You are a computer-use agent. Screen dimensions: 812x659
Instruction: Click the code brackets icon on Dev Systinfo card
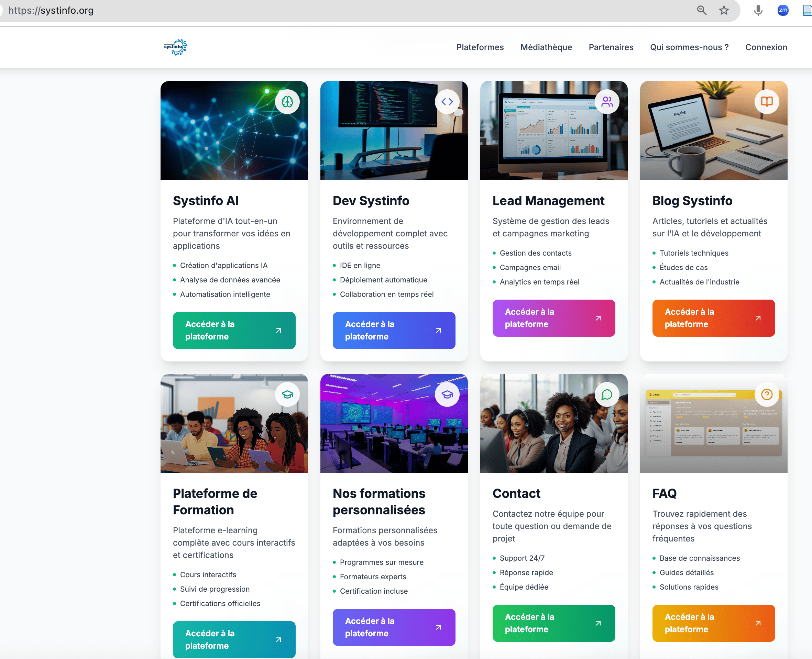coord(447,102)
